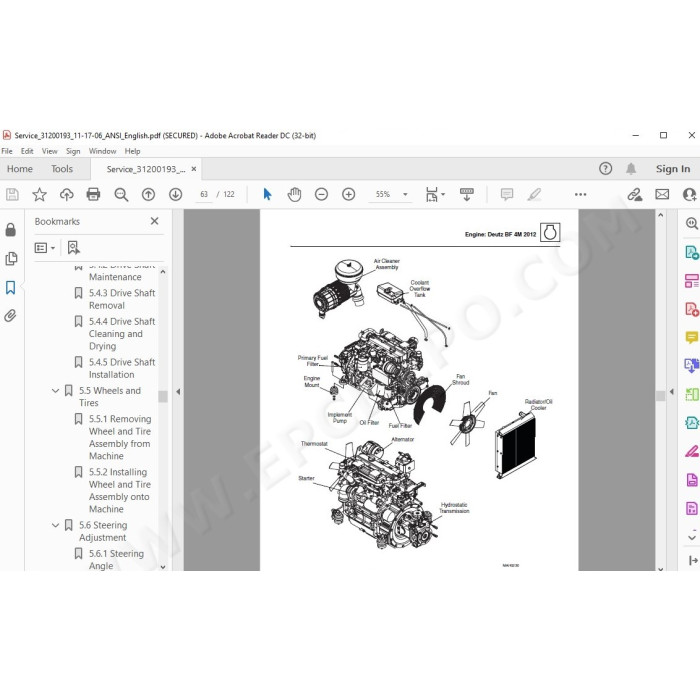
Task: Zoom in with plus button
Action: coord(349,194)
